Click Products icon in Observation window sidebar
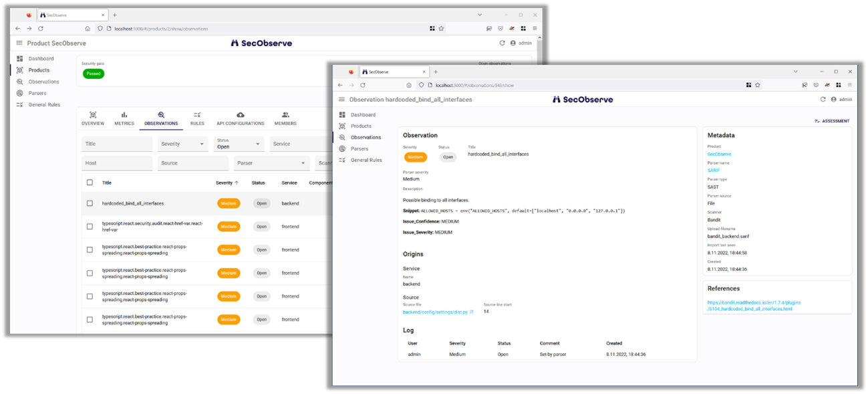Image resolution: width=868 pixels, height=394 pixels. (342, 126)
